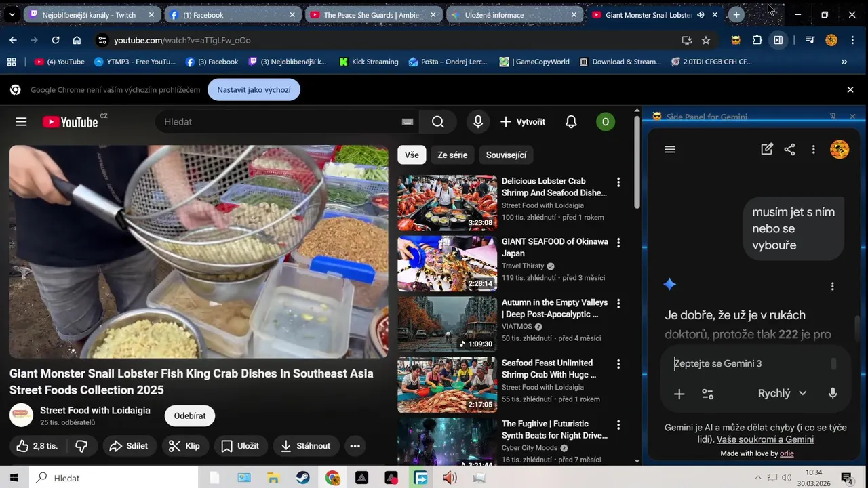868x488 pixels.
Task: Unpin the Side Panel for Gemini
Action: click(x=833, y=117)
